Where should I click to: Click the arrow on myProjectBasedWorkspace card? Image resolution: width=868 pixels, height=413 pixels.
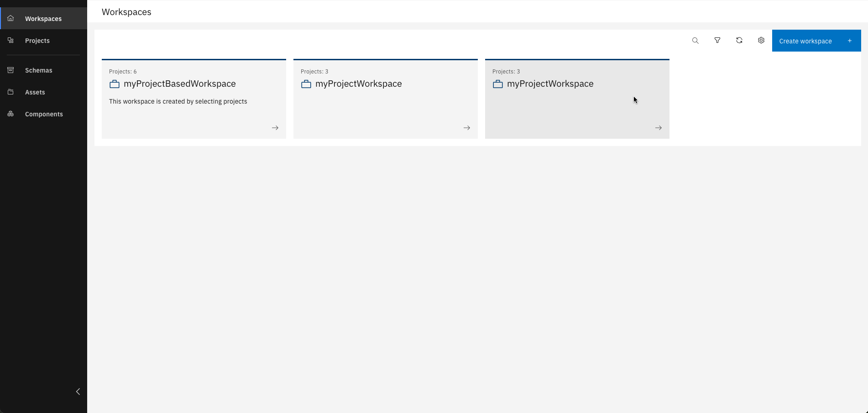(275, 128)
